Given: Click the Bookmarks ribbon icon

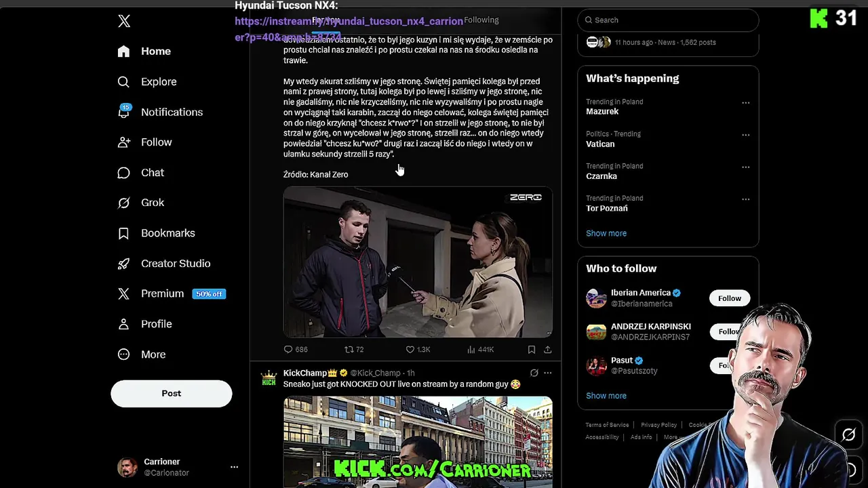Looking at the screenshot, I should [123, 233].
